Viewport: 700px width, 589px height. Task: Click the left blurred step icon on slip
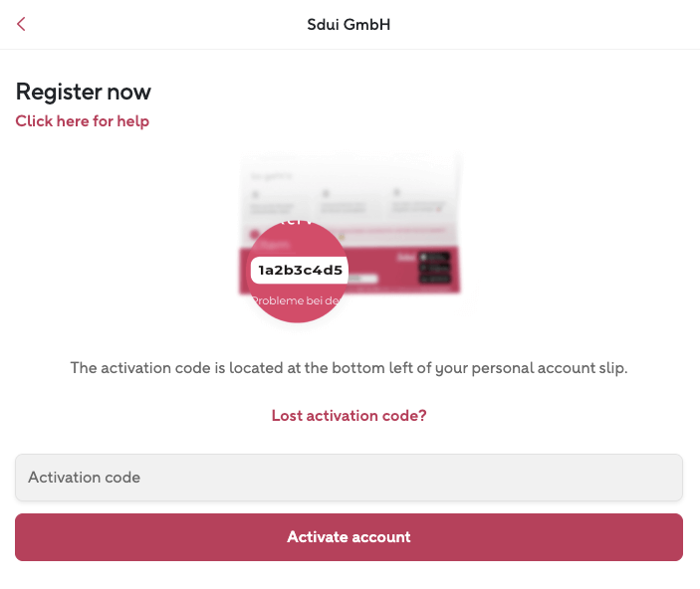click(x=256, y=195)
